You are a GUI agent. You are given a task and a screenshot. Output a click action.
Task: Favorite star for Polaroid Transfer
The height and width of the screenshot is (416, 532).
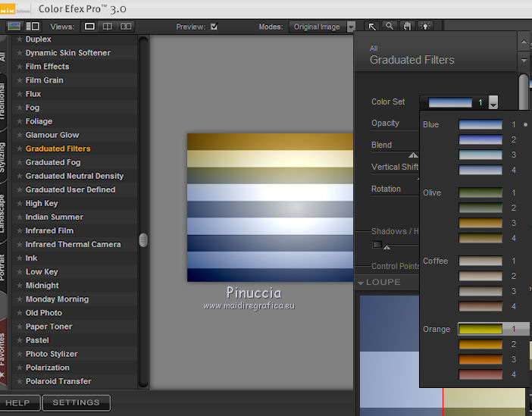20,381
